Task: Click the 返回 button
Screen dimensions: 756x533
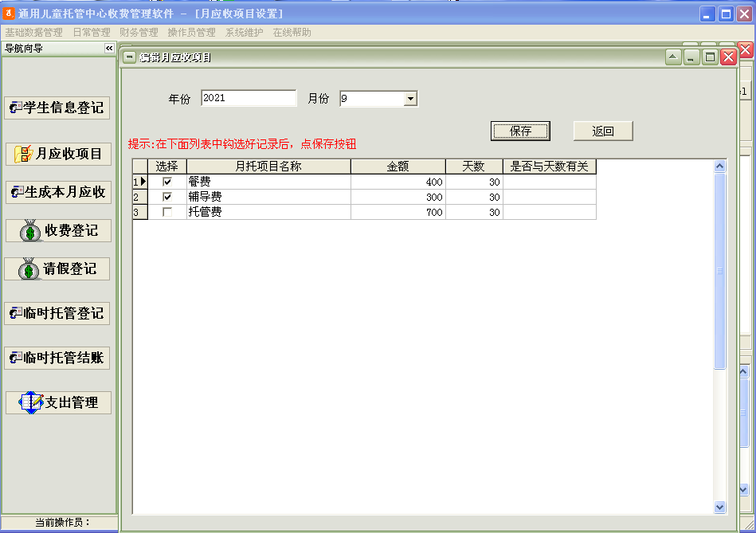Action: pos(603,131)
